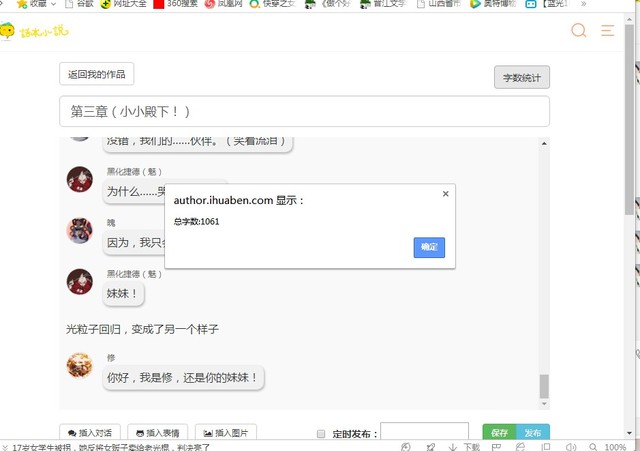The width and height of the screenshot is (640, 451).
Task: Open the hamburger menu icon
Action: coord(608,31)
